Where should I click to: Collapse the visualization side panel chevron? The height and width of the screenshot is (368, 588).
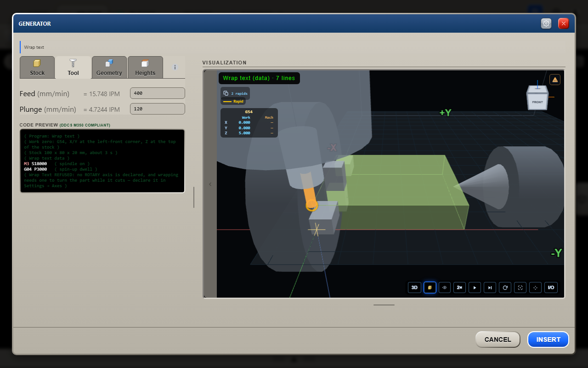click(x=210, y=184)
